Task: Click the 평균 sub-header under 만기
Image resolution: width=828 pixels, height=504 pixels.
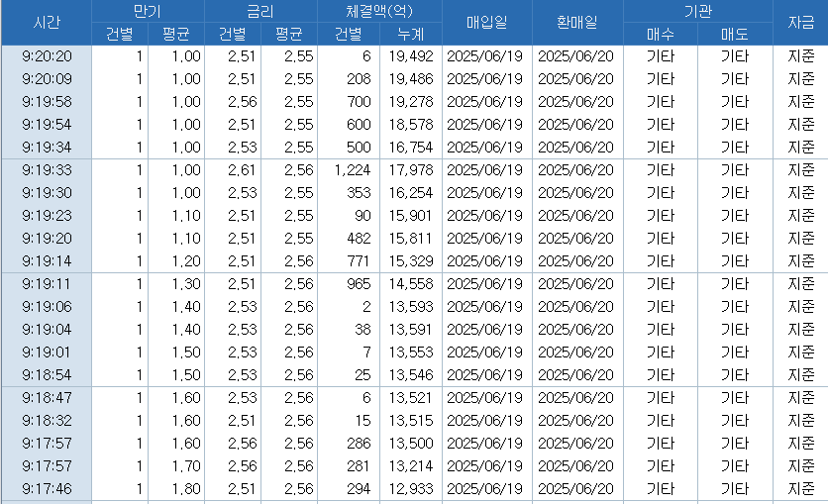Action: (x=176, y=35)
